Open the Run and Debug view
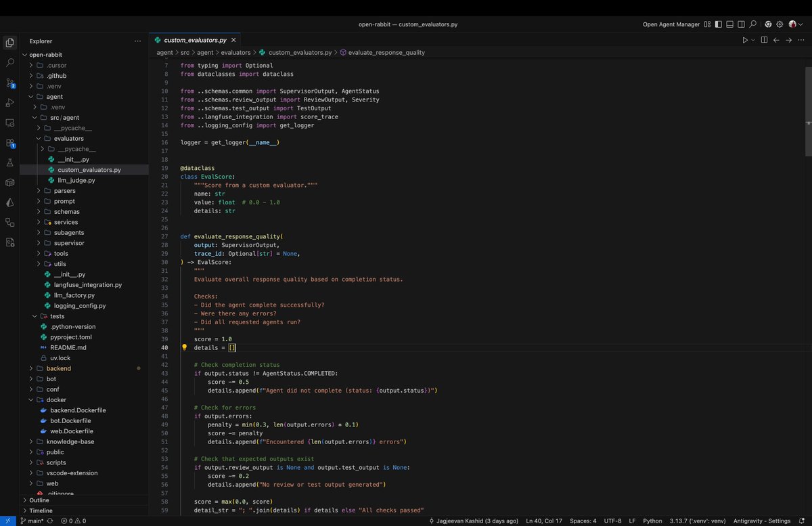This screenshot has height=526, width=812. click(9, 103)
